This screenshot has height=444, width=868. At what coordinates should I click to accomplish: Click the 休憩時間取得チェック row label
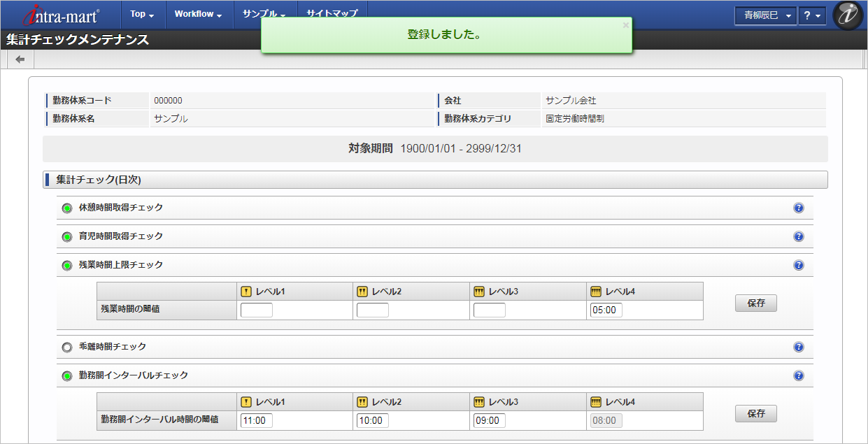[x=121, y=208]
